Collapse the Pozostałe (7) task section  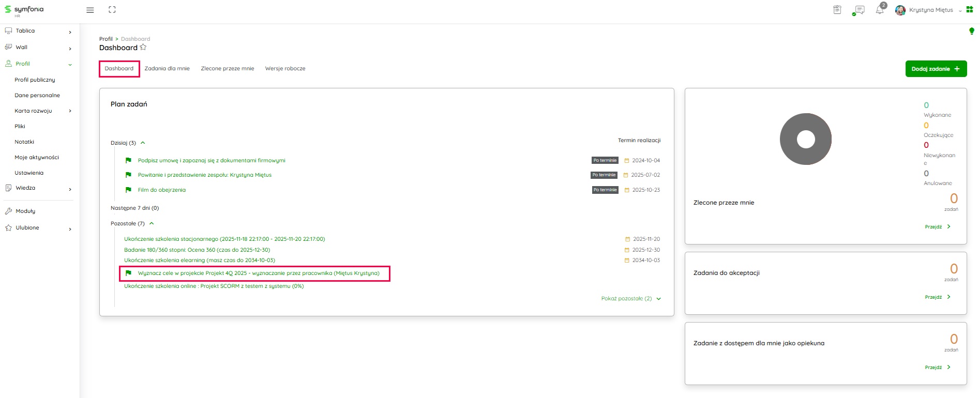click(x=152, y=223)
